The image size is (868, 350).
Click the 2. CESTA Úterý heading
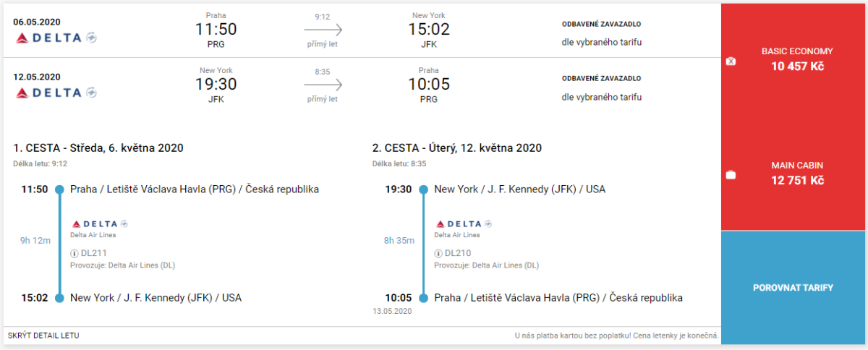click(x=457, y=148)
